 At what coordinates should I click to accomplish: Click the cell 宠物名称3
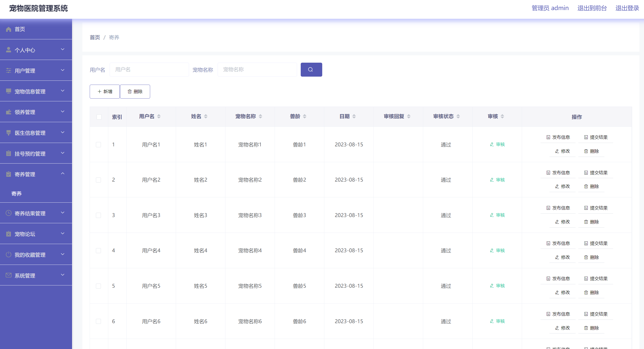pyautogui.click(x=250, y=215)
